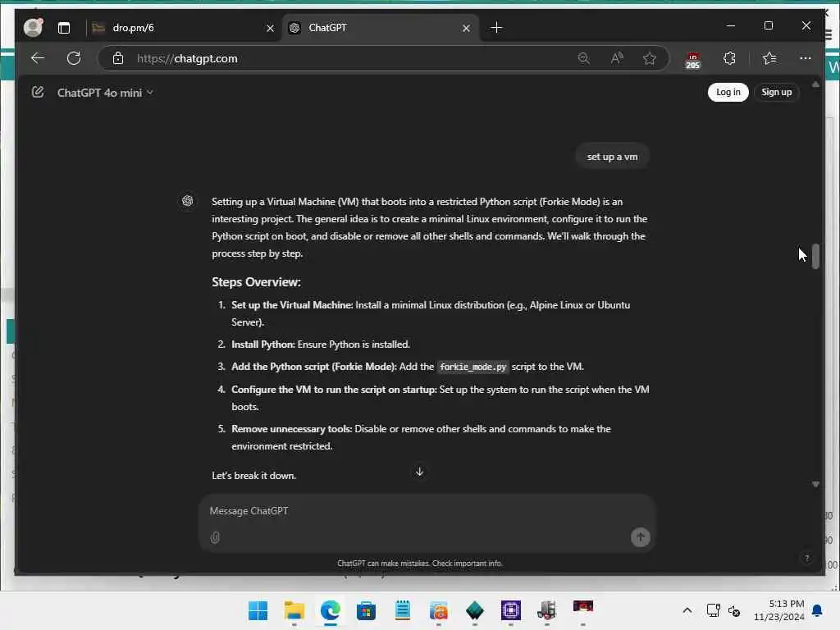Open the Favorites list icon
This screenshot has width=840, height=630.
point(769,58)
